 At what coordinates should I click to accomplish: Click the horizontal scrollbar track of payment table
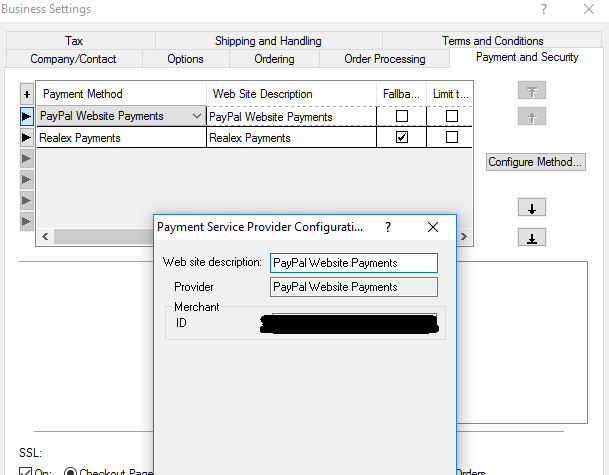coord(103,237)
